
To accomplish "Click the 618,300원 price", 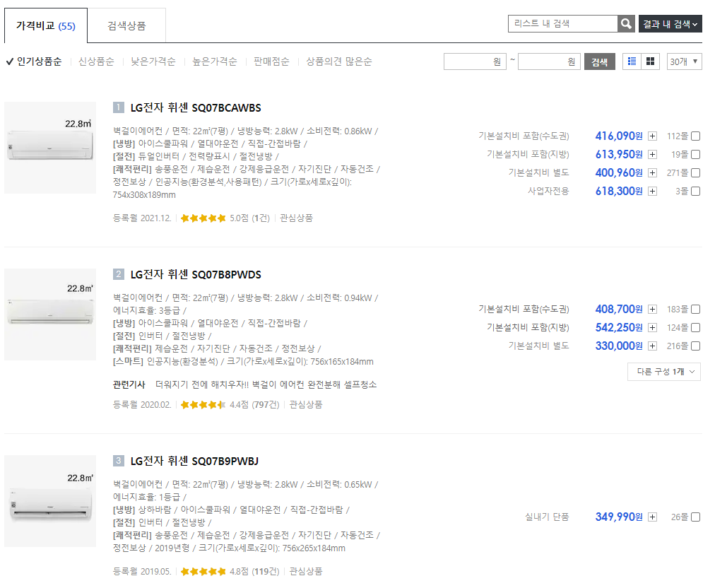I will pyautogui.click(x=619, y=191).
